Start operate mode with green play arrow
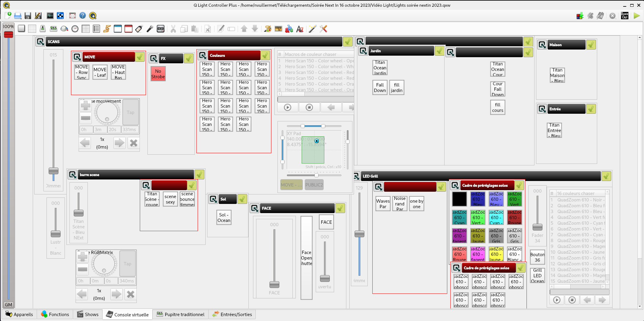Image resolution: width=644 pixels, height=321 pixels. tap(637, 16)
